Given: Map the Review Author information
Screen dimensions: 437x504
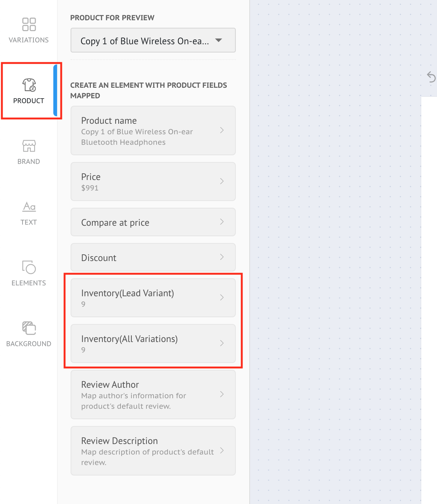Looking at the screenshot, I should [152, 394].
